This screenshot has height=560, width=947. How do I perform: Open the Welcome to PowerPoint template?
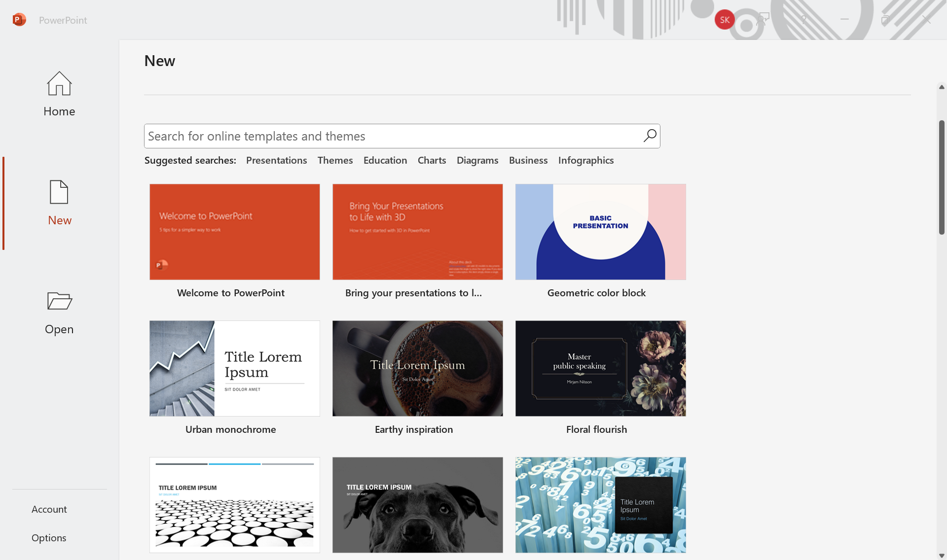tap(234, 232)
